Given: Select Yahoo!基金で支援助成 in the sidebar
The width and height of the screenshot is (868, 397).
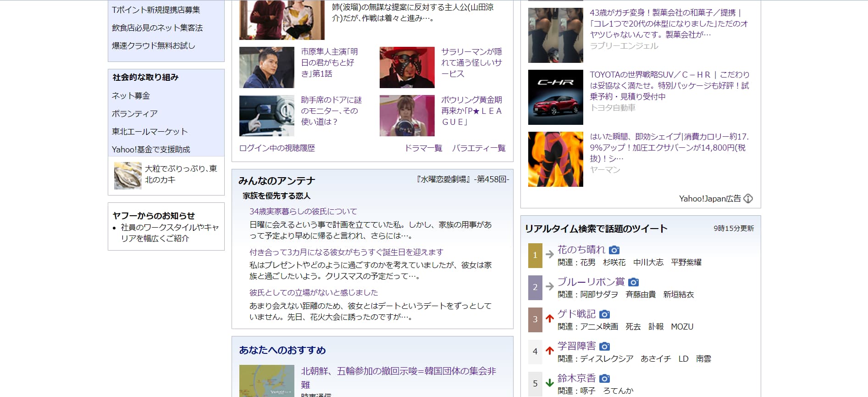Looking at the screenshot, I should [x=151, y=150].
